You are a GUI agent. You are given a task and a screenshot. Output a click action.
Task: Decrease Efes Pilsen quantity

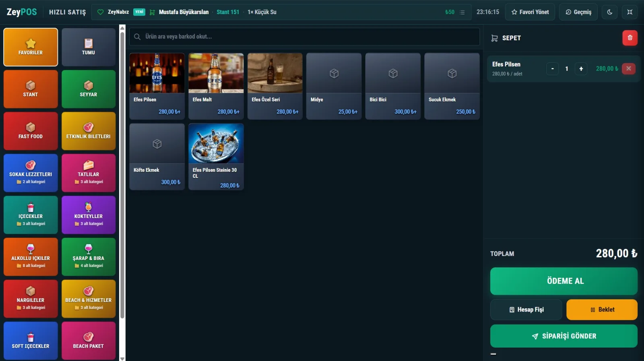(553, 69)
